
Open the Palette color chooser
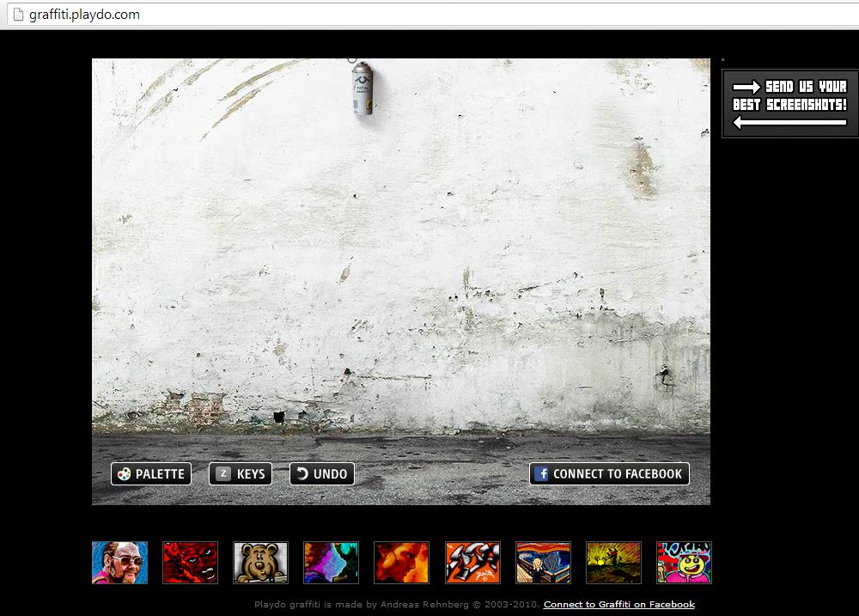click(151, 474)
